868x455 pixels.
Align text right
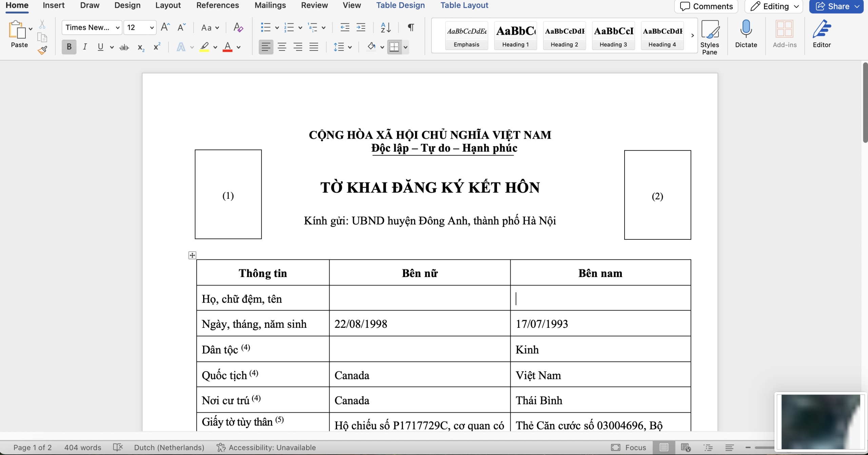pyautogui.click(x=298, y=47)
